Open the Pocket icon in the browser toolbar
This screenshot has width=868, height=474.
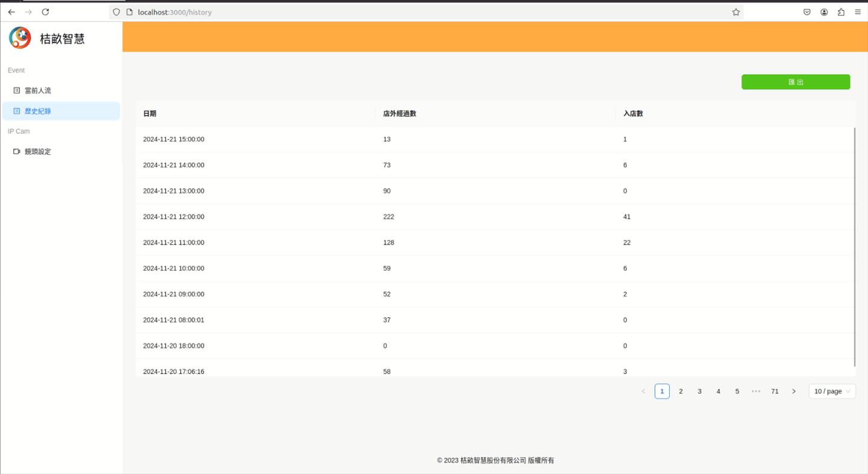click(x=807, y=12)
